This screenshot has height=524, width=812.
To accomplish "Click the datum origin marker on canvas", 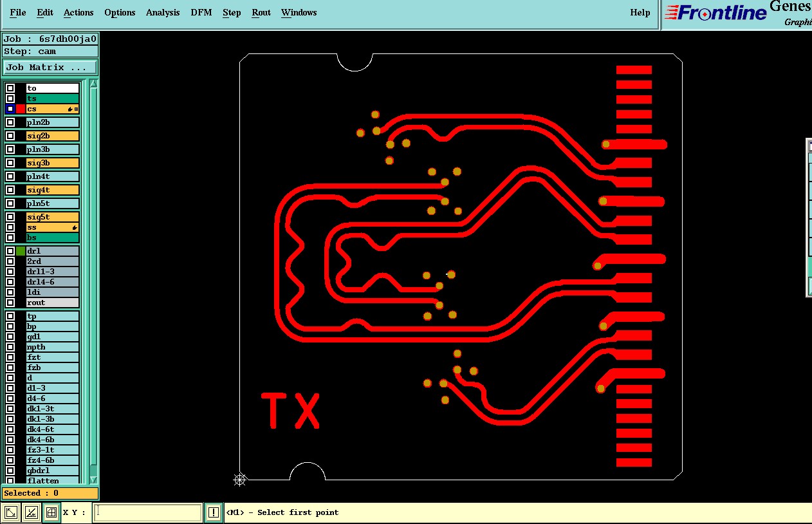I will 239,480.
